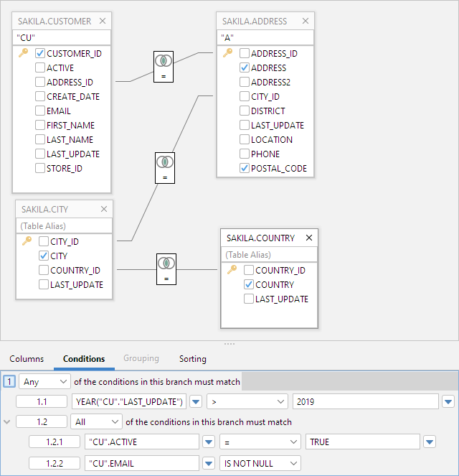Close the SAKILA.CITY table box
The width and height of the screenshot is (459, 476).
tap(104, 209)
